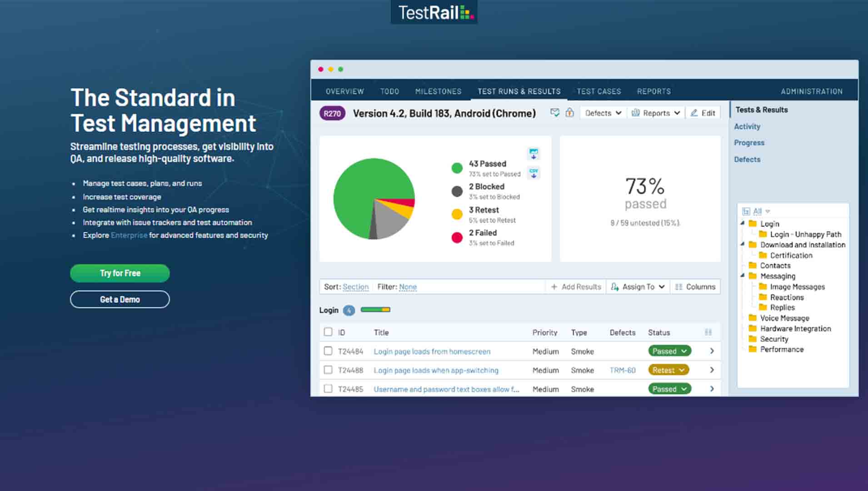Screen dimensions: 868x491
Task: Click the Contacts folder icon
Action: pos(753,266)
